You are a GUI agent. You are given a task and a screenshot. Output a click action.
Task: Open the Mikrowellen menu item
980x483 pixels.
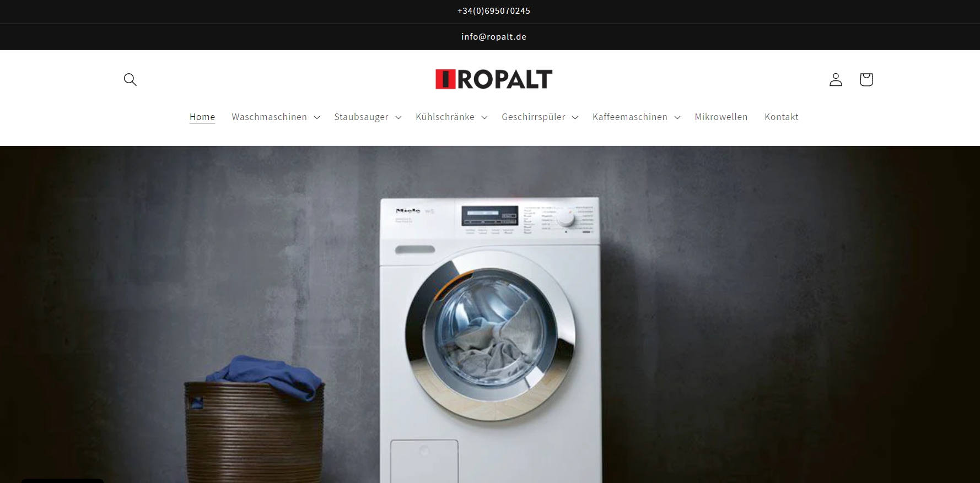pyautogui.click(x=721, y=117)
